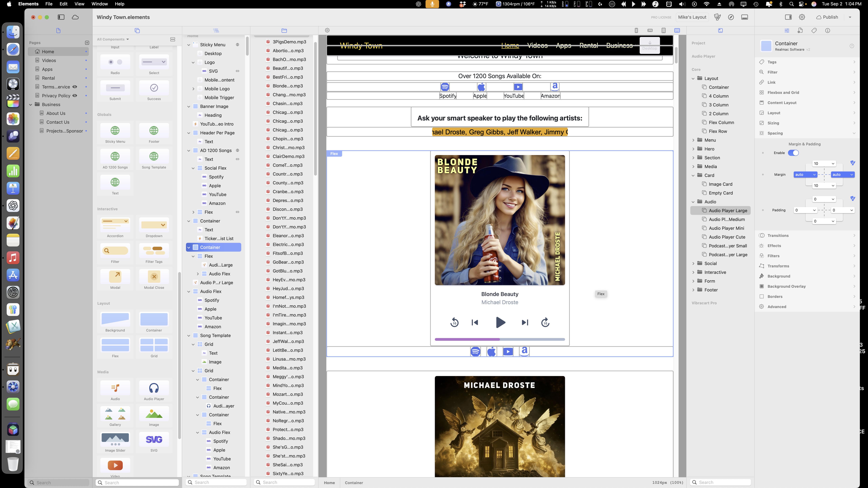The height and width of the screenshot is (488, 868).
Task: Toggle visibility eye on Privacy Policy page
Action: [75, 96]
